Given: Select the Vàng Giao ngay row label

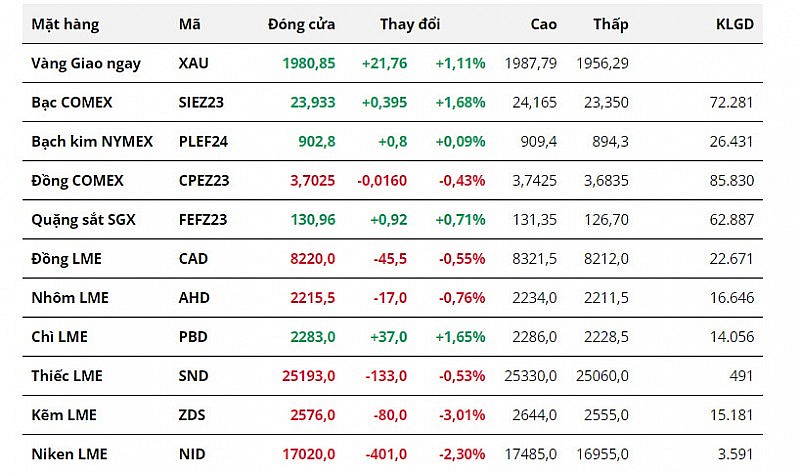Looking at the screenshot, I should click(x=86, y=63).
